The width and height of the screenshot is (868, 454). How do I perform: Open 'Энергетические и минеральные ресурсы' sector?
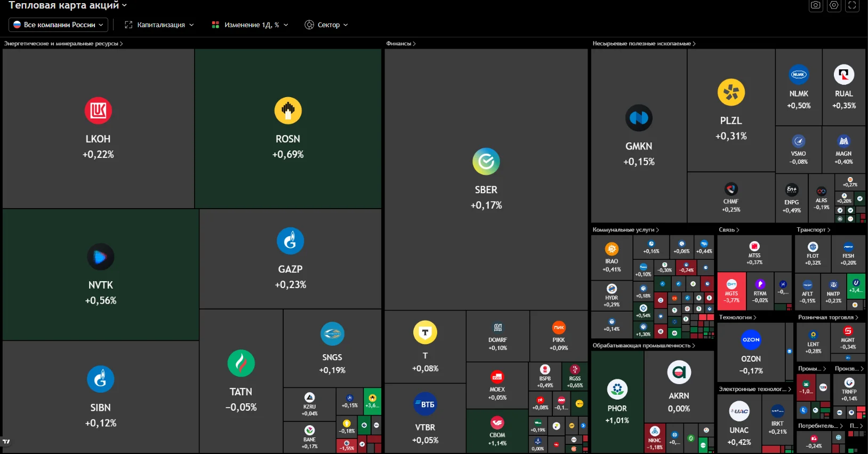click(x=63, y=44)
